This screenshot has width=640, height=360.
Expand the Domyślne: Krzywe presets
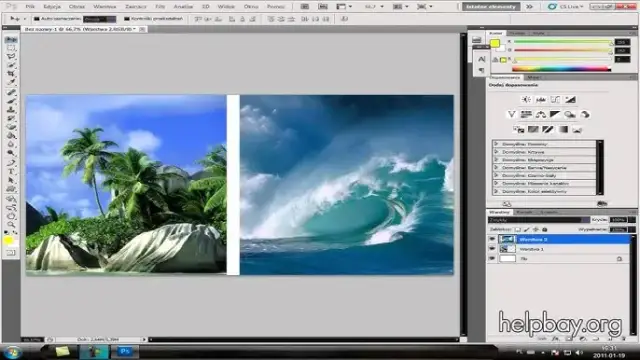click(x=496, y=152)
